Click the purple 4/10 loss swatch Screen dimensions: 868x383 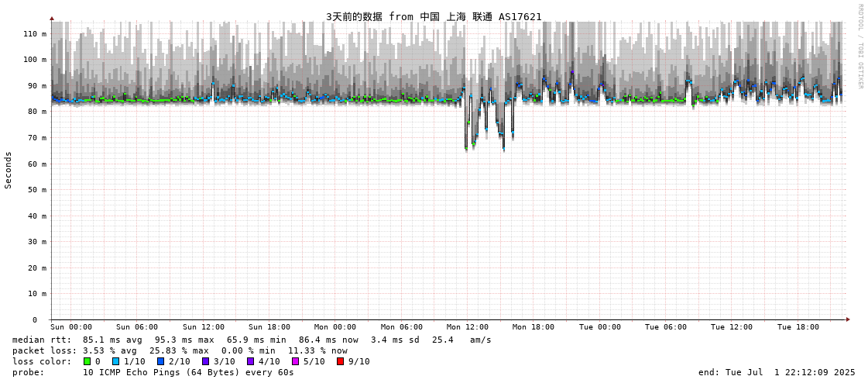tap(250, 361)
